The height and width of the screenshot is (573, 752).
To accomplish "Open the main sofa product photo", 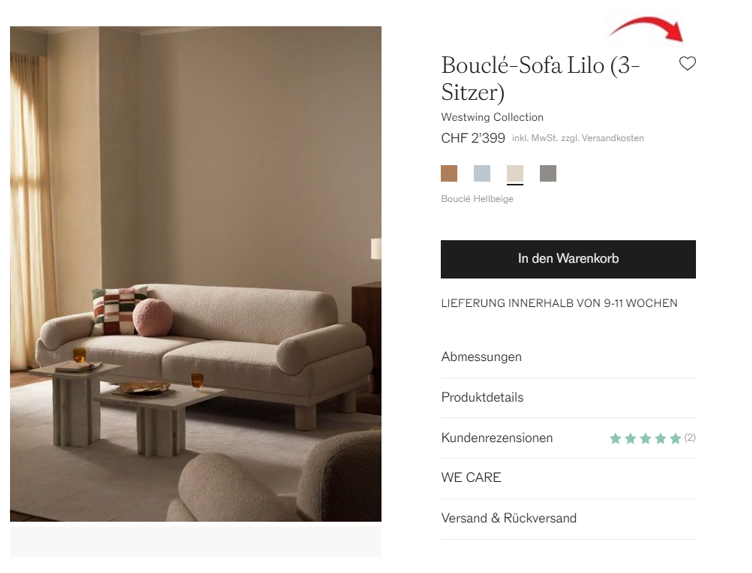I will pyautogui.click(x=196, y=274).
